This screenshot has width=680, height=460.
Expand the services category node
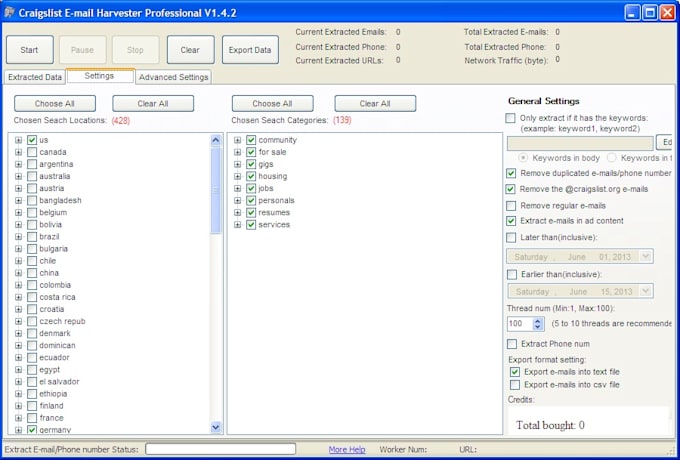coord(237,225)
